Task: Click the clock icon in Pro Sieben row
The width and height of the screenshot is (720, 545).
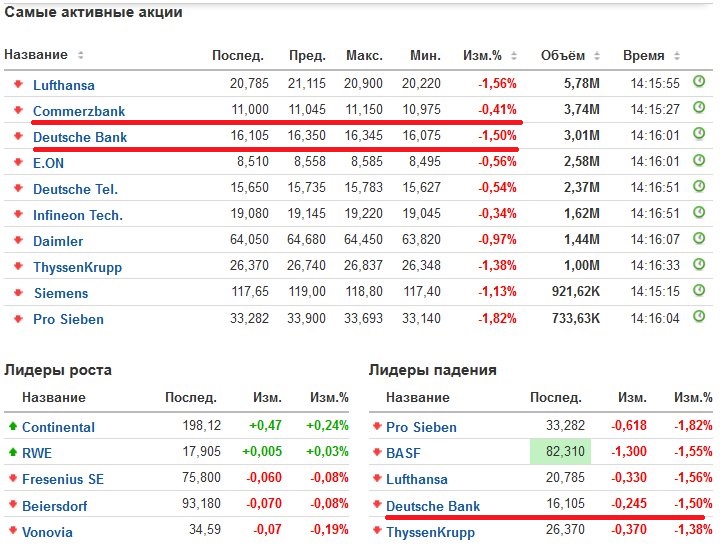Action: click(699, 318)
